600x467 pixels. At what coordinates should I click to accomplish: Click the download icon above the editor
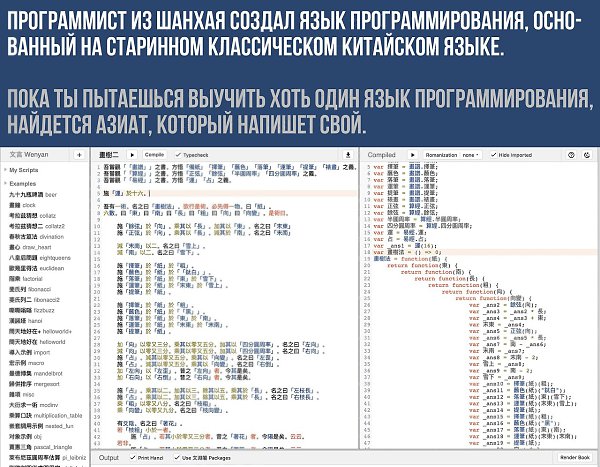click(x=348, y=155)
